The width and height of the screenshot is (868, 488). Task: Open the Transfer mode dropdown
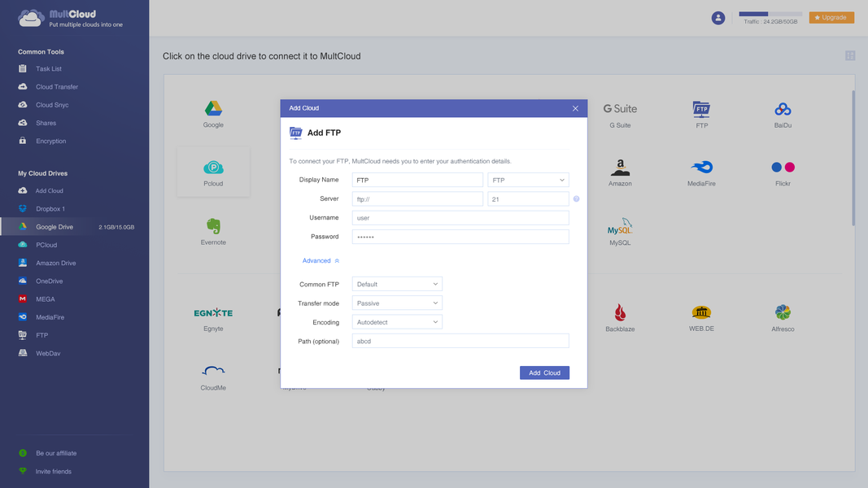pyautogui.click(x=397, y=303)
